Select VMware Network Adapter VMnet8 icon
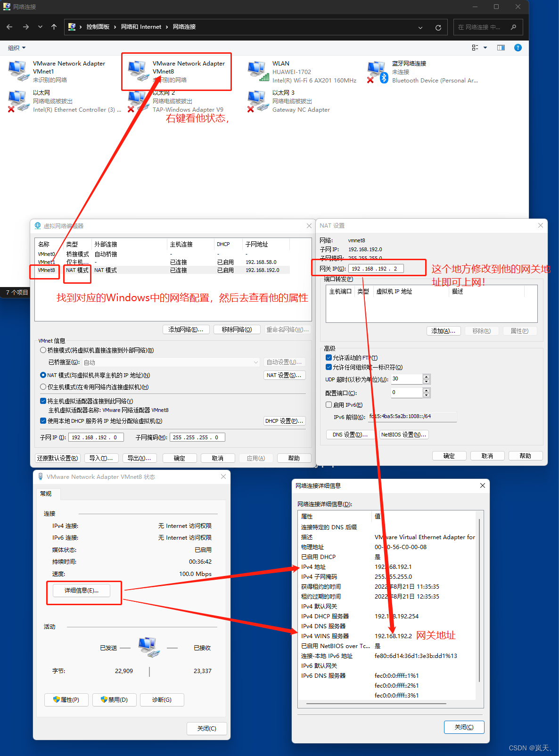559x756 pixels. (138, 71)
